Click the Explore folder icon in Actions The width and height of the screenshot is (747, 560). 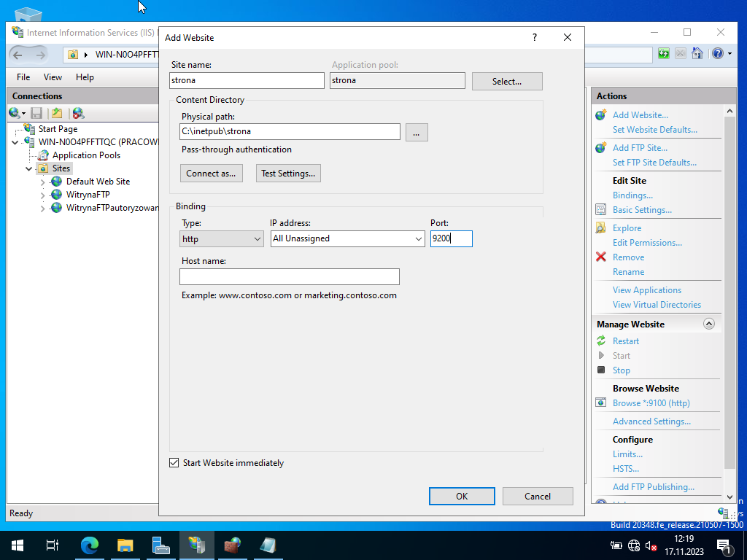601,227
